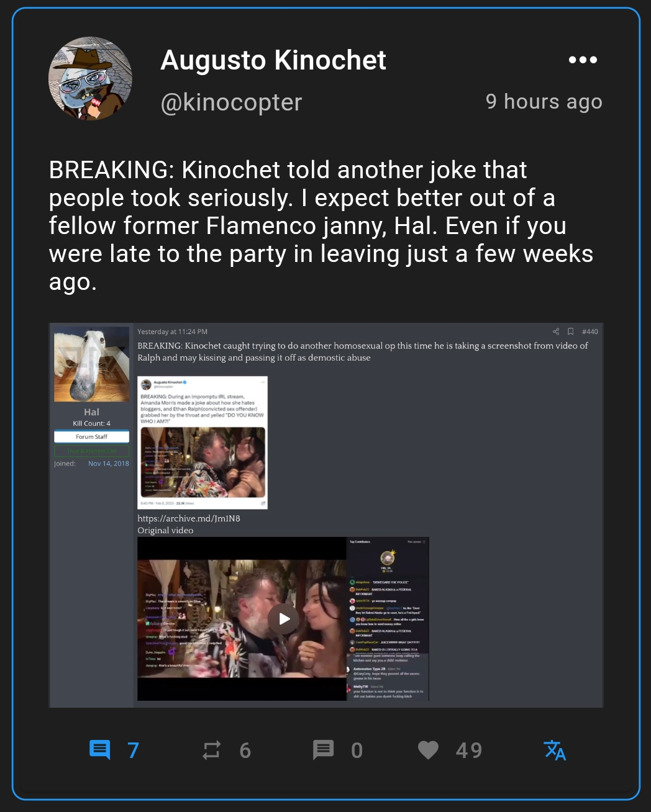Open the @kinocopter handle
Screen dimensions: 651x812
point(231,102)
